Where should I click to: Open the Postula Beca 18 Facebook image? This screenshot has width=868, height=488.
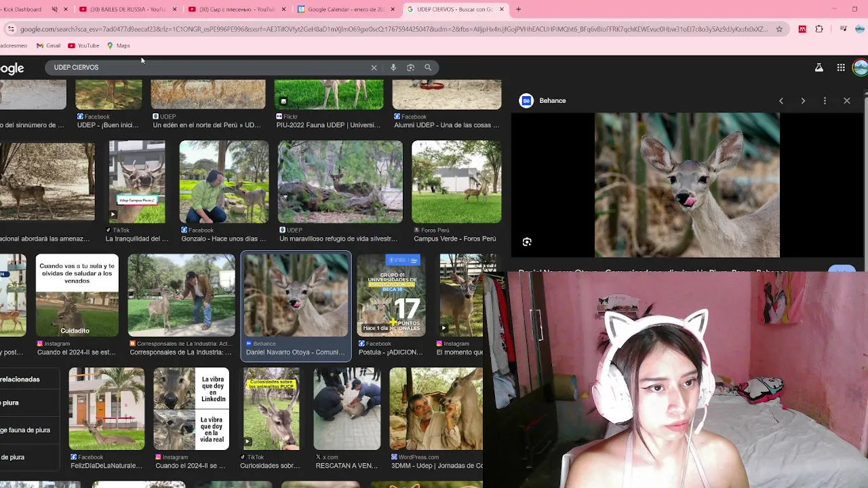[x=391, y=296]
